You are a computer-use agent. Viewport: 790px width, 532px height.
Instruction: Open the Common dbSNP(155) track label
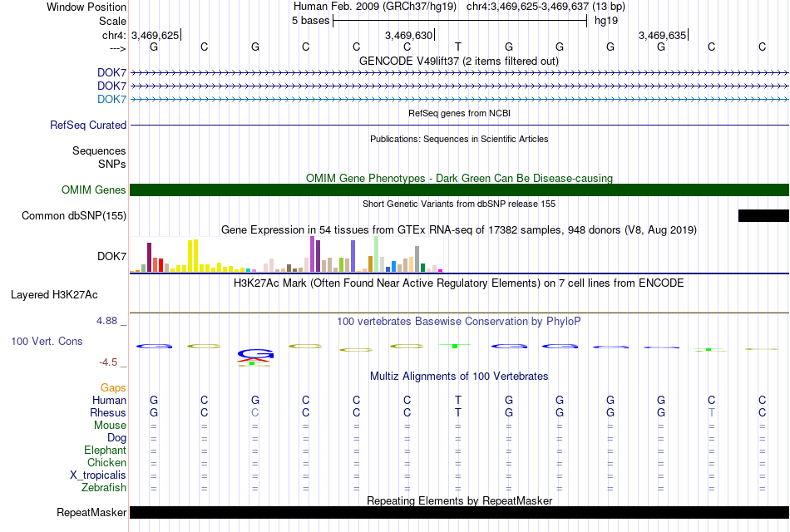click(74, 215)
